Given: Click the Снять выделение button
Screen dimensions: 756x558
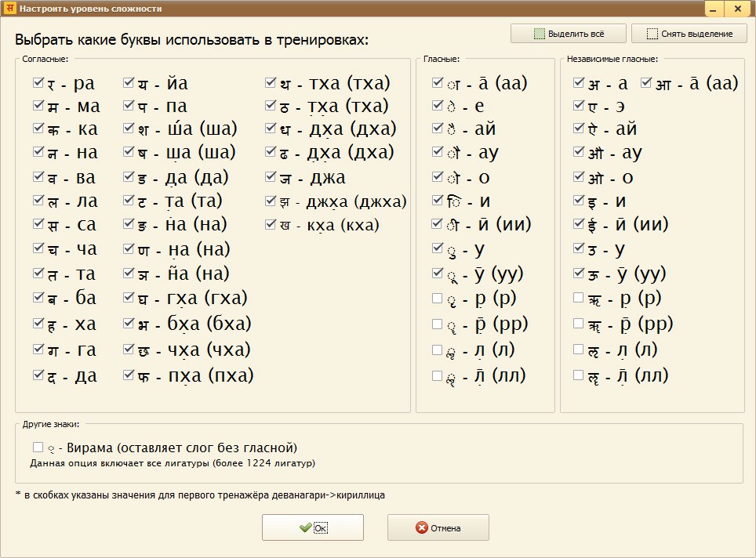Looking at the screenshot, I should pos(688,34).
